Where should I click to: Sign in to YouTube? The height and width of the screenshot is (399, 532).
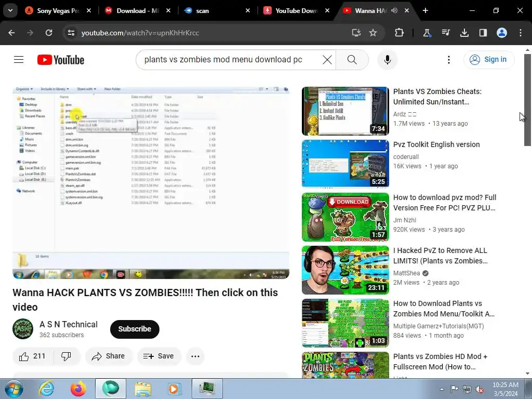[488, 59]
